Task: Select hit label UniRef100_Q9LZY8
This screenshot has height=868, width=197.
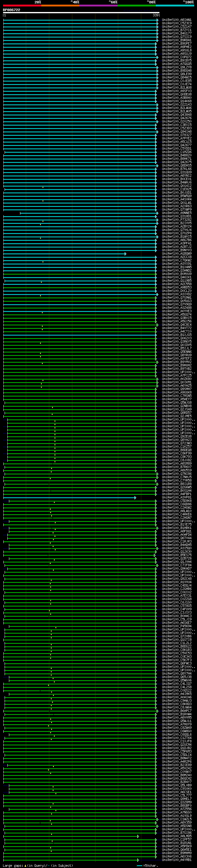Action: pyautogui.click(x=176, y=67)
